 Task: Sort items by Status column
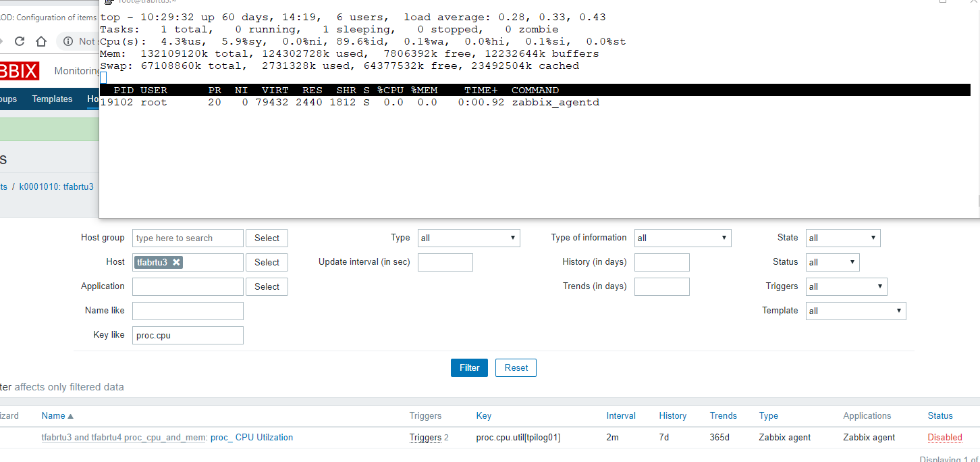940,416
